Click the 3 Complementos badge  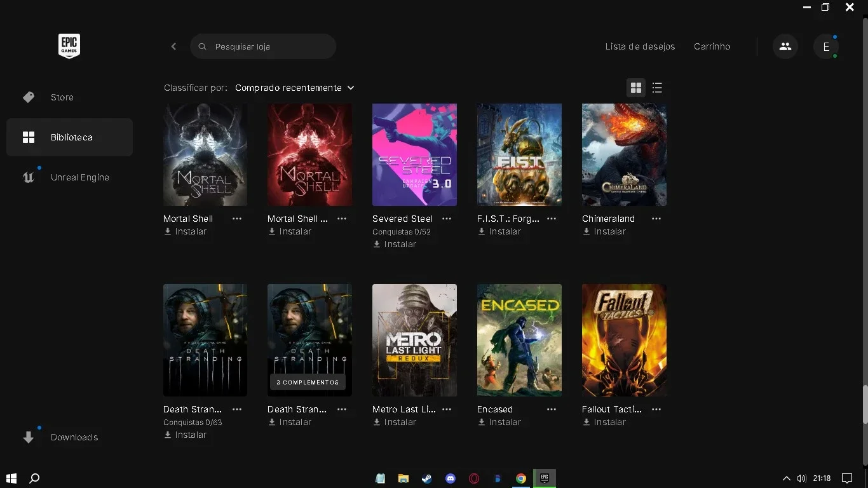pos(308,383)
